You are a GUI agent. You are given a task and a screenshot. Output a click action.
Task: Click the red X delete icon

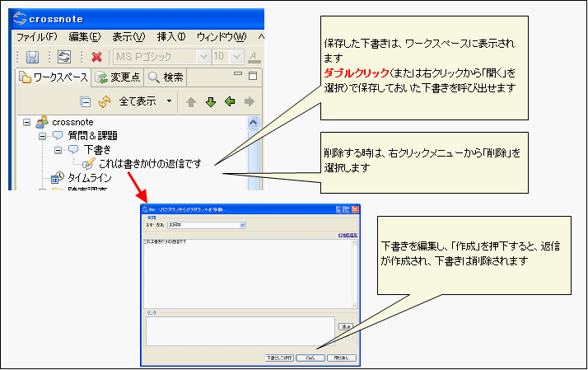(96, 57)
